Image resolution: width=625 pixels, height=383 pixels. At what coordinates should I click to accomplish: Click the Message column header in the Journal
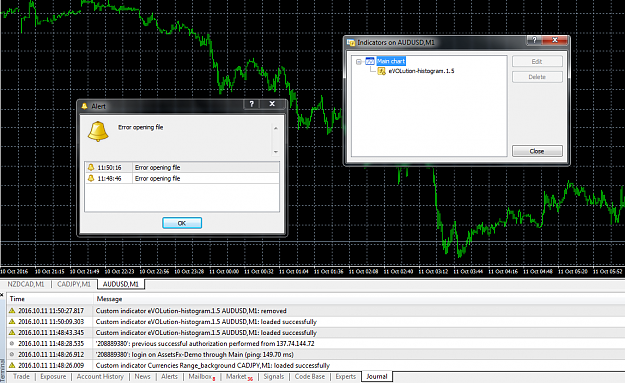point(359,299)
